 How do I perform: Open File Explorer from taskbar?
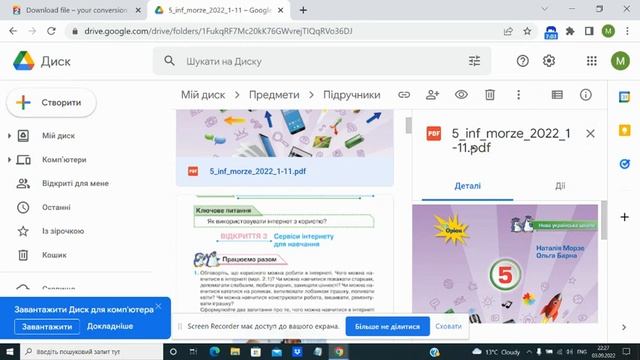235,351
